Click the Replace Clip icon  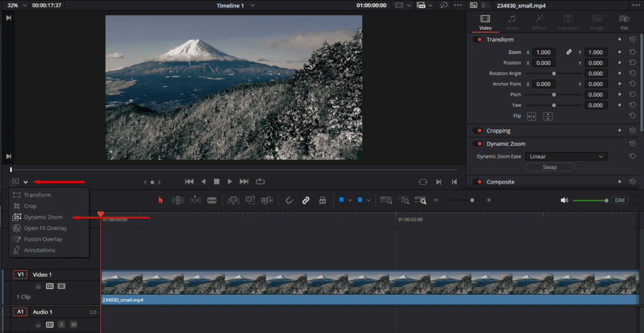267,200
